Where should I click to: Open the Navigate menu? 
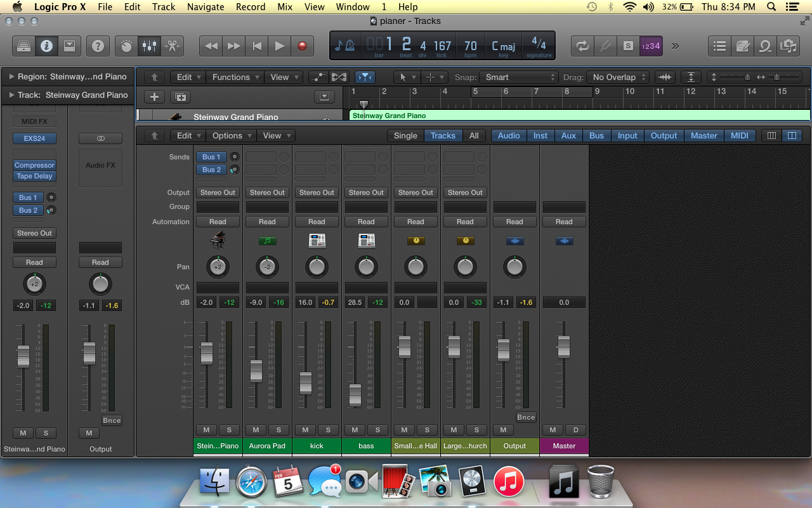[x=206, y=7]
